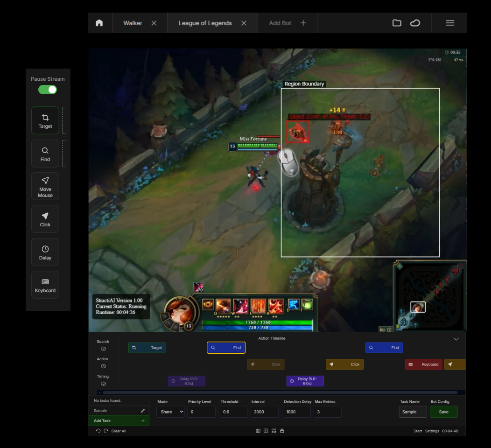Select the Sample task row
The image size is (491, 448).
[119, 410]
